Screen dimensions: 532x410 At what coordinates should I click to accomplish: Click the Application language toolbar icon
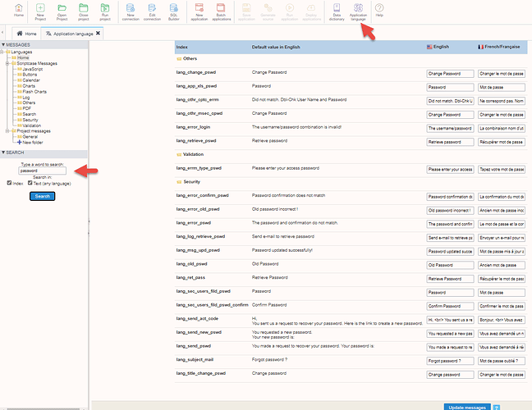pos(358,11)
